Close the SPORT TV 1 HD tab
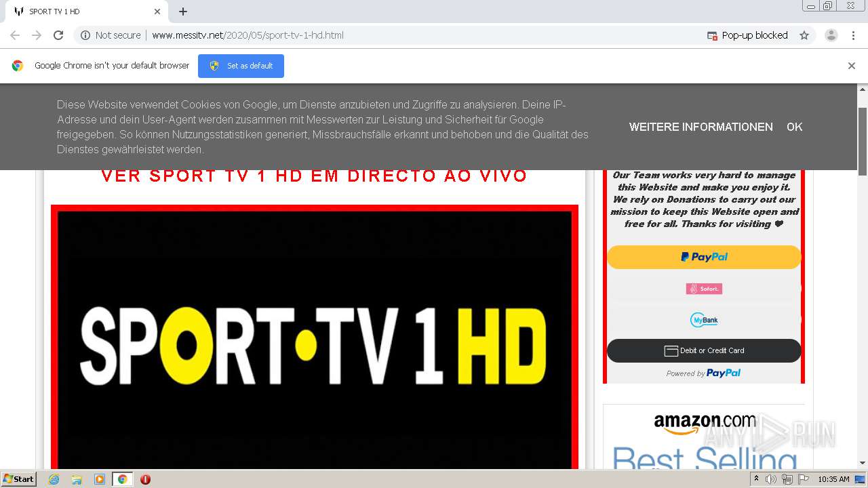 pos(157,12)
